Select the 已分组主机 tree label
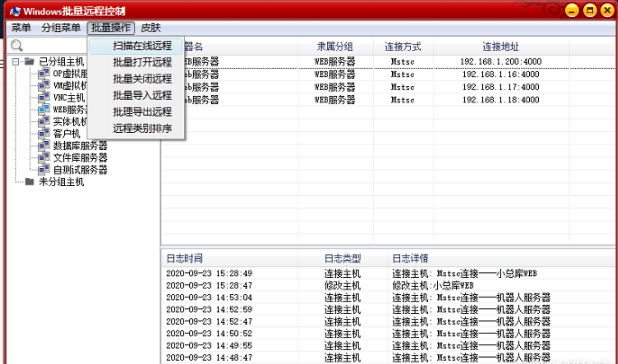 click(61, 61)
